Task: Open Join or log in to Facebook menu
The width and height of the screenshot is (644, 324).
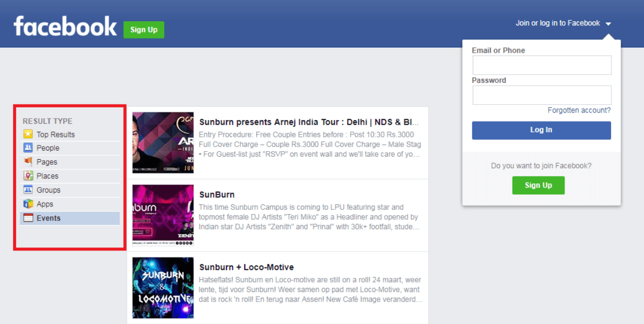Action: [x=558, y=23]
